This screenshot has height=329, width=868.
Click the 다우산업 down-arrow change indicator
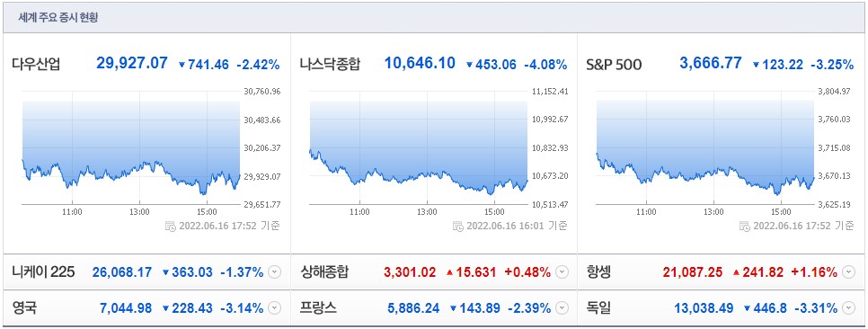pos(182,65)
